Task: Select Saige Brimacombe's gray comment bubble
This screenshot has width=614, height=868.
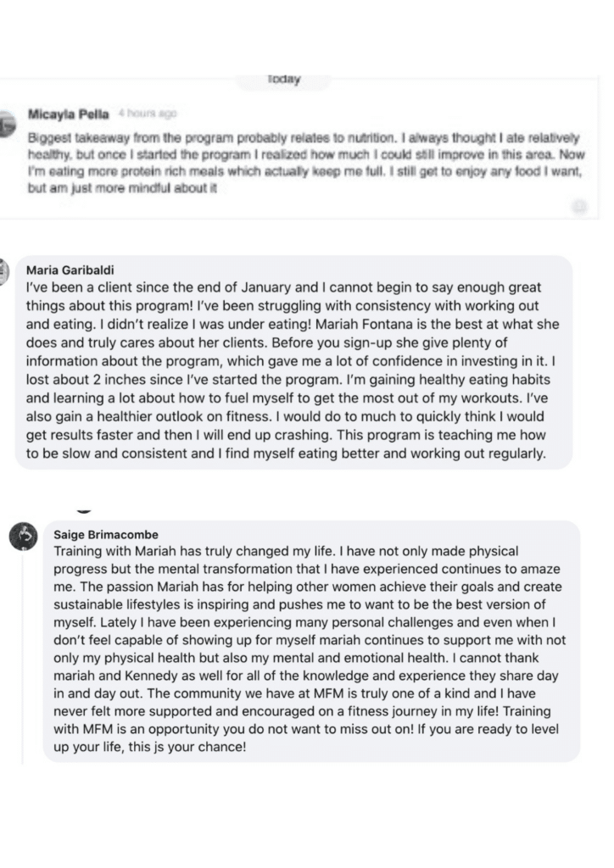Action: pos(311,641)
